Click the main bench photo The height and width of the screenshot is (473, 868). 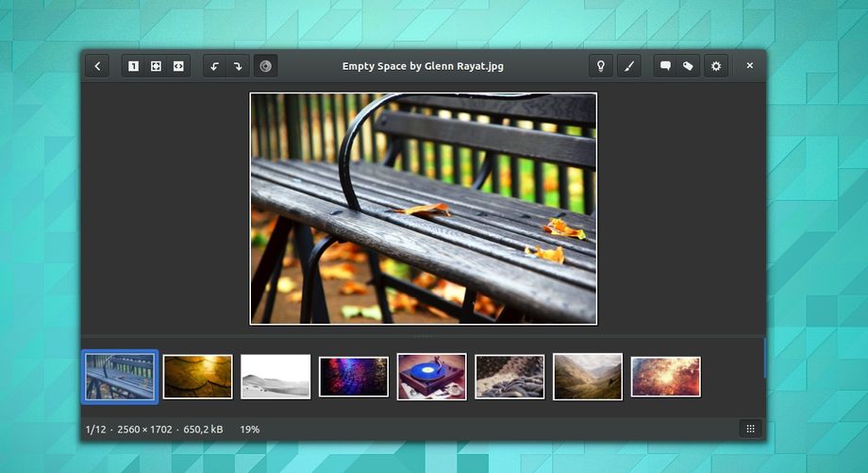(423, 208)
